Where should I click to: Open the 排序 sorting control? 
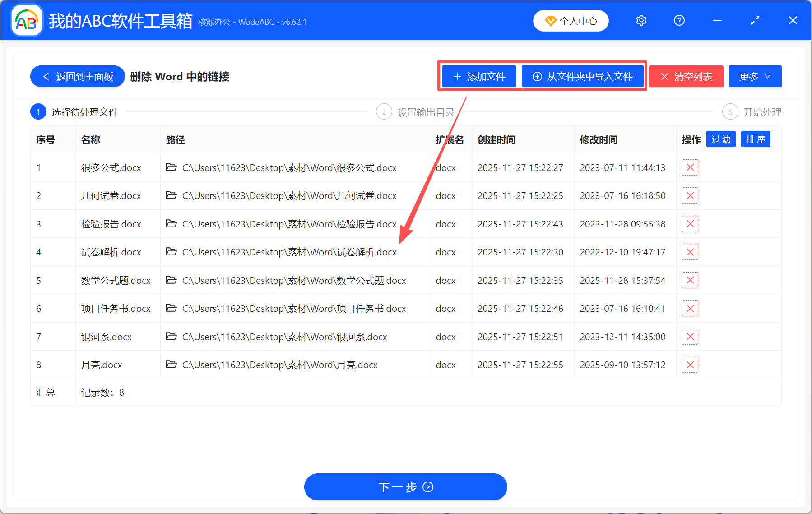pyautogui.click(x=756, y=139)
